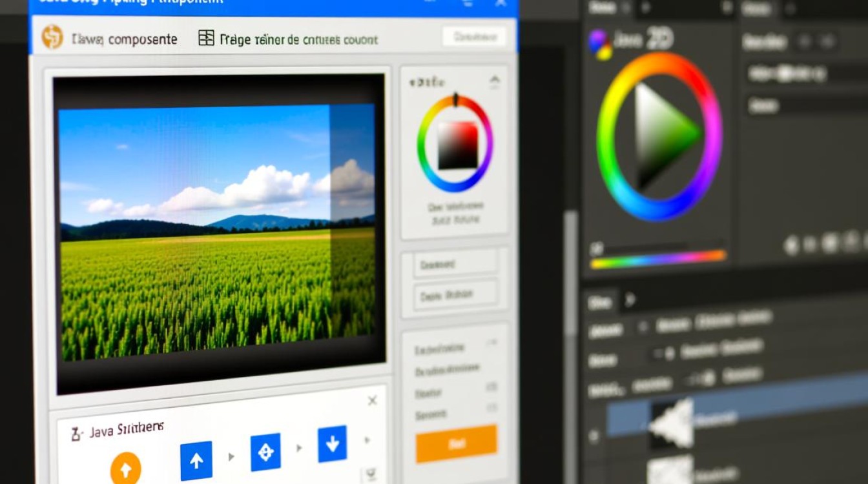Click the blue diamond move icon button

point(265,452)
